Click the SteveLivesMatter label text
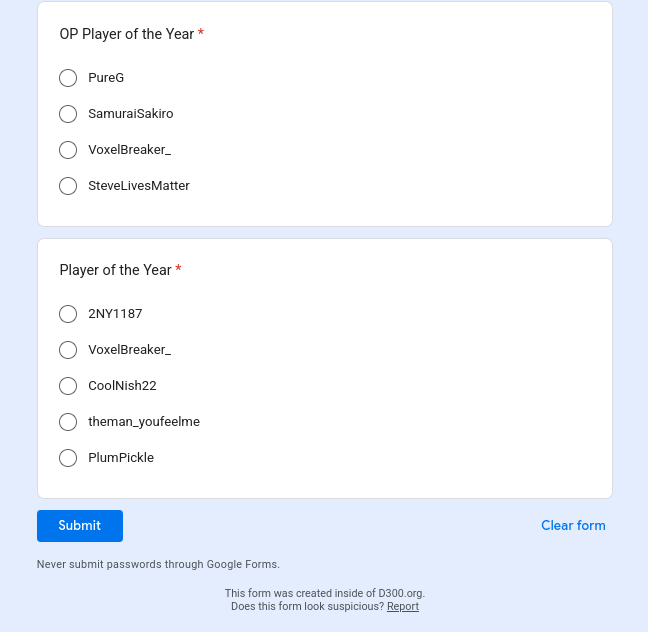Screen dimensions: 648x632 tap(139, 186)
